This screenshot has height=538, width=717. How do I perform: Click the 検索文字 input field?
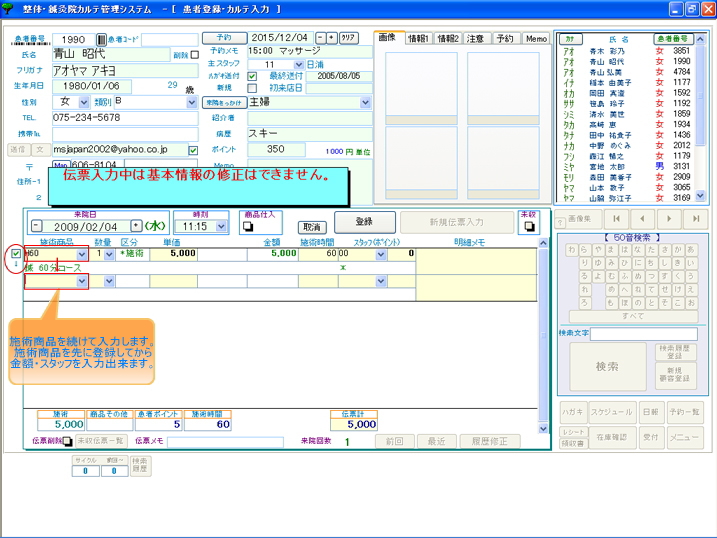coord(644,334)
